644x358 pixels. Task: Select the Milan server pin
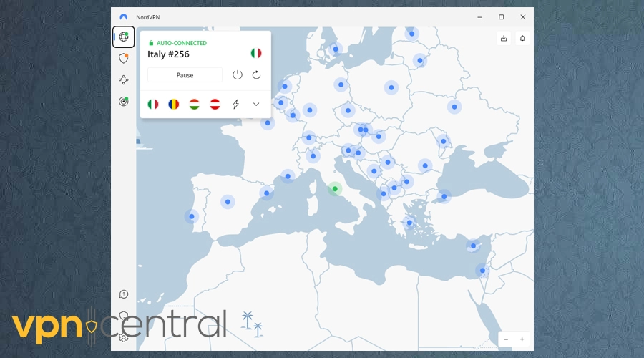[313, 156]
